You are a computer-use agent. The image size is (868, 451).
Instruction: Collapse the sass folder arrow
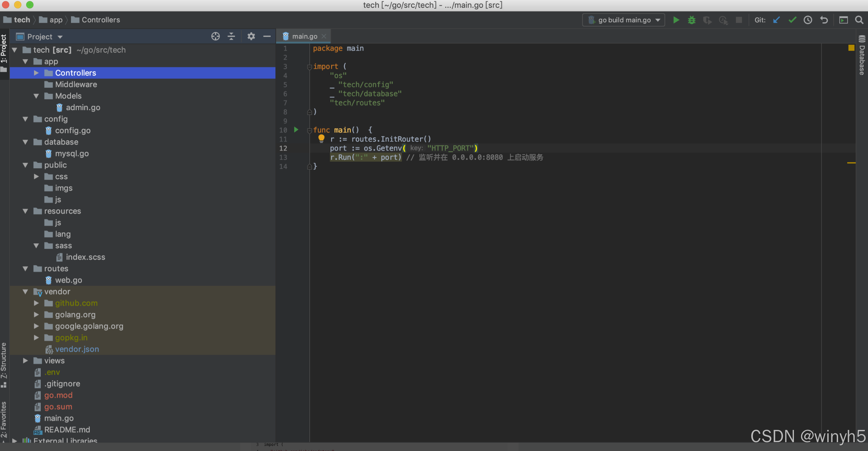[x=36, y=245]
